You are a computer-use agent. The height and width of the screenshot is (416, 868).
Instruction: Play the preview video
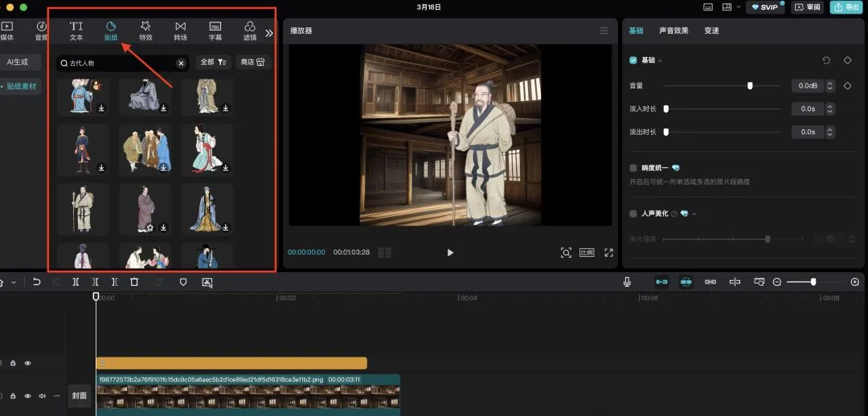click(450, 253)
